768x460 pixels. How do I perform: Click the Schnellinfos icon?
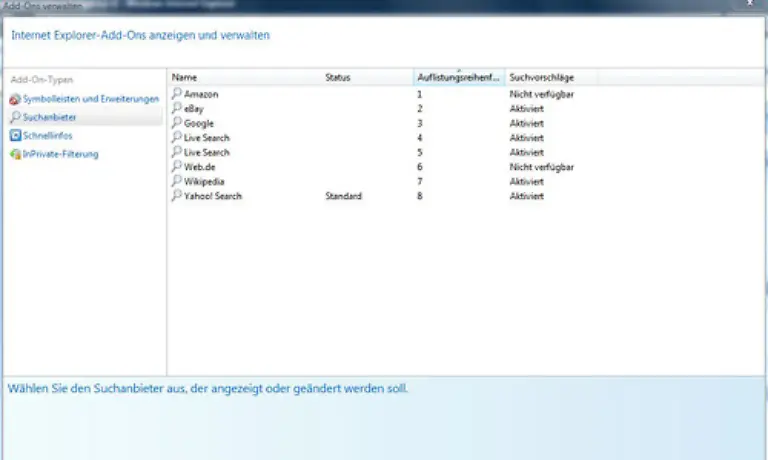click(x=15, y=136)
